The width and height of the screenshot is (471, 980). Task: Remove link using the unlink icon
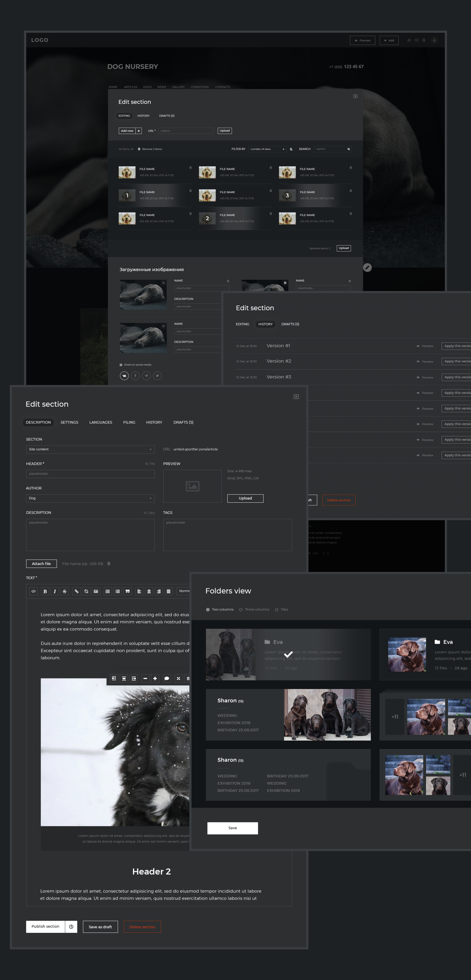[x=86, y=591]
